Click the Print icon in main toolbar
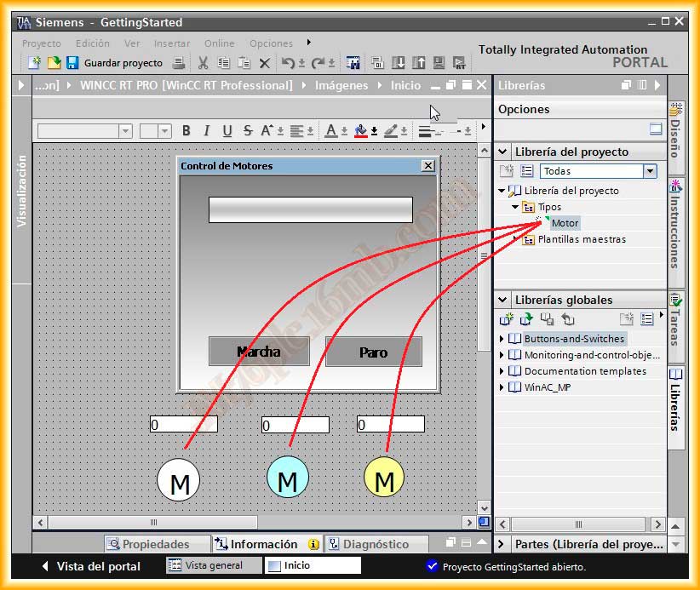This screenshot has width=700, height=590. pyautogui.click(x=178, y=63)
